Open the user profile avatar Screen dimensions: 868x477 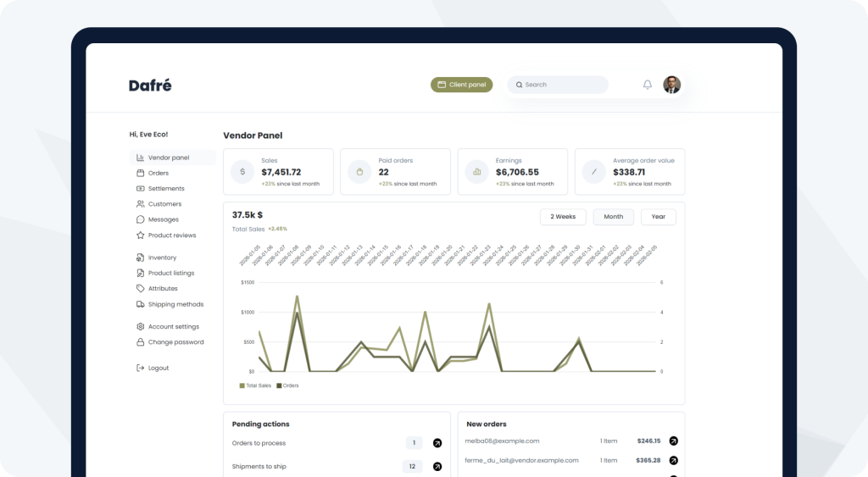(x=671, y=85)
